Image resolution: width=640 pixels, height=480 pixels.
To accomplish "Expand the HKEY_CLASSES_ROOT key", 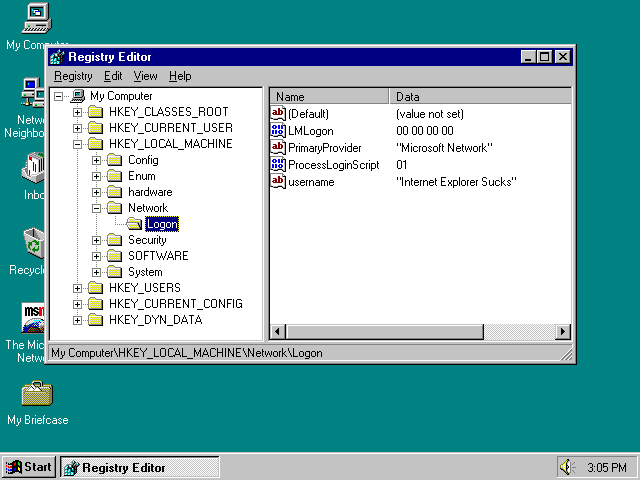I will (x=77, y=112).
